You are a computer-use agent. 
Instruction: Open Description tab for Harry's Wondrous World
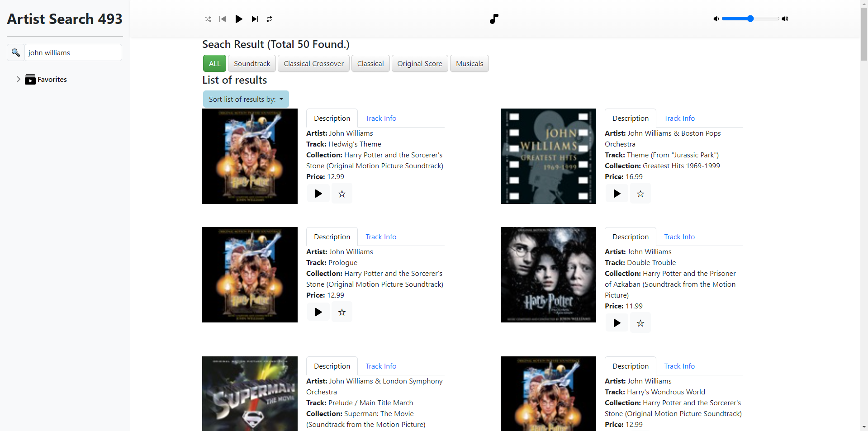(631, 366)
